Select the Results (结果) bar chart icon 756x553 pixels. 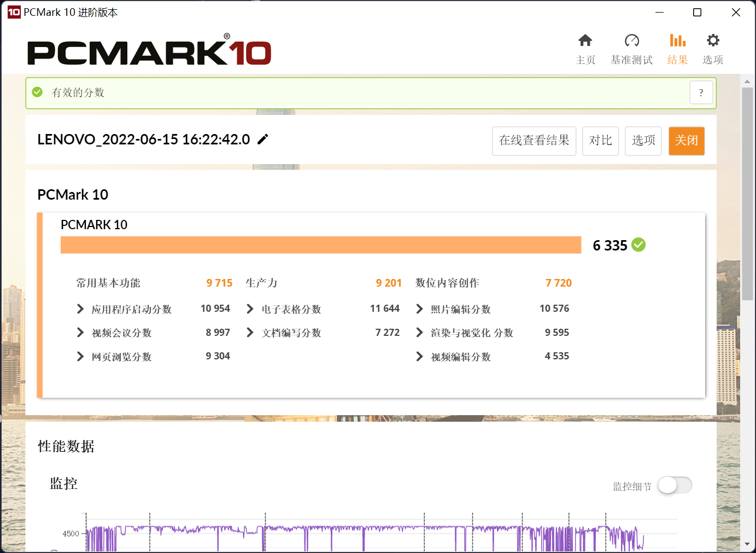pos(677,40)
